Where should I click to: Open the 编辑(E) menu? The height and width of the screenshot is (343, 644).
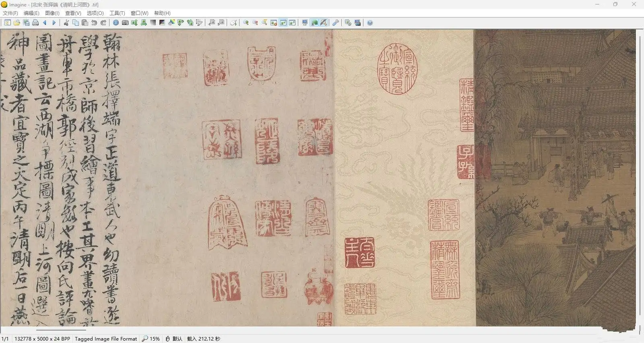[x=31, y=13]
